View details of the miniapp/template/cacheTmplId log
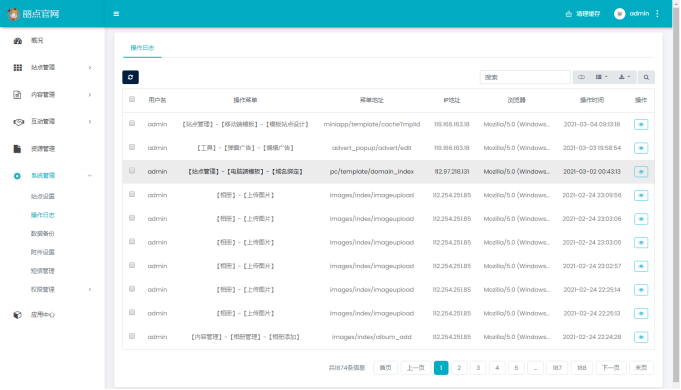 coord(641,125)
